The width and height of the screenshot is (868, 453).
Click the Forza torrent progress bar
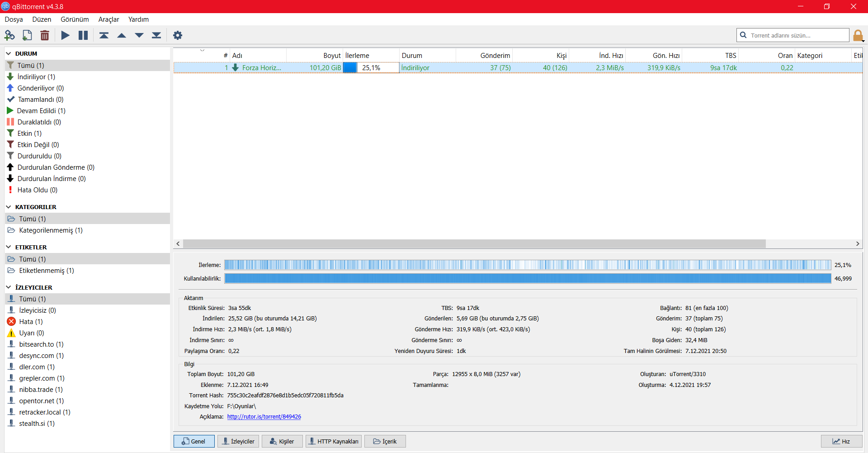371,67
